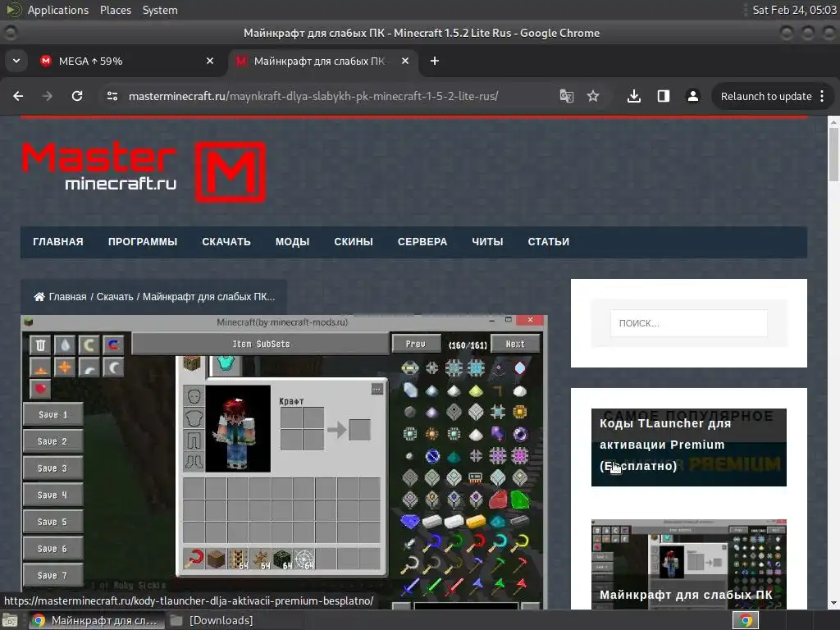Open the Майнкрафт для слабых ПК sidebar thumbnail
Image resolution: width=840 pixels, height=630 pixels.
tap(689, 564)
